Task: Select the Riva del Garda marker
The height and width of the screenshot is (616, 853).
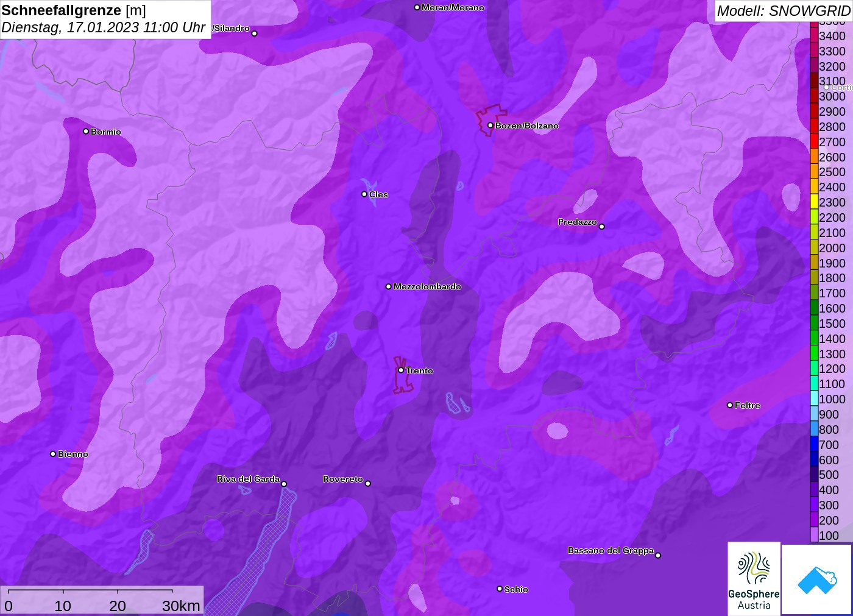Action: pyautogui.click(x=284, y=484)
